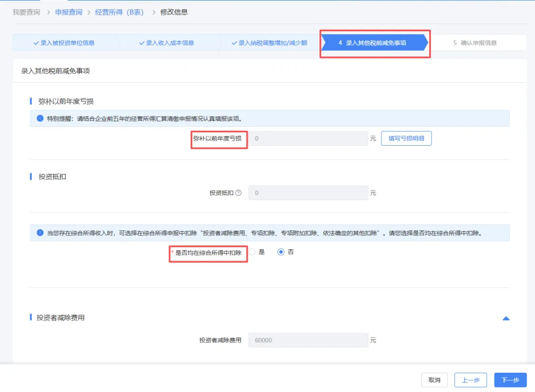Click the info icon in 特别提醒 notice
The height and width of the screenshot is (392, 535).
click(40, 118)
